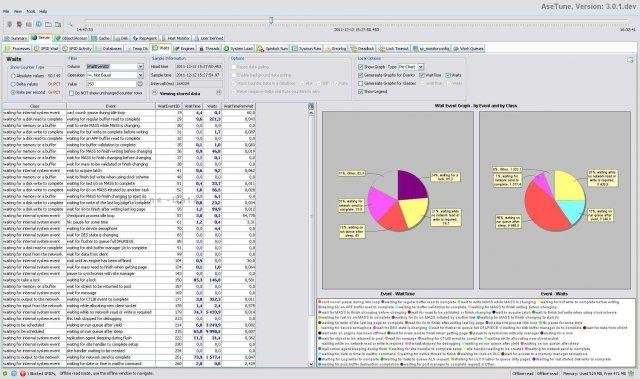The width and height of the screenshot is (640, 379).
Task: Switch to the Deadlock tab
Action: point(362,49)
